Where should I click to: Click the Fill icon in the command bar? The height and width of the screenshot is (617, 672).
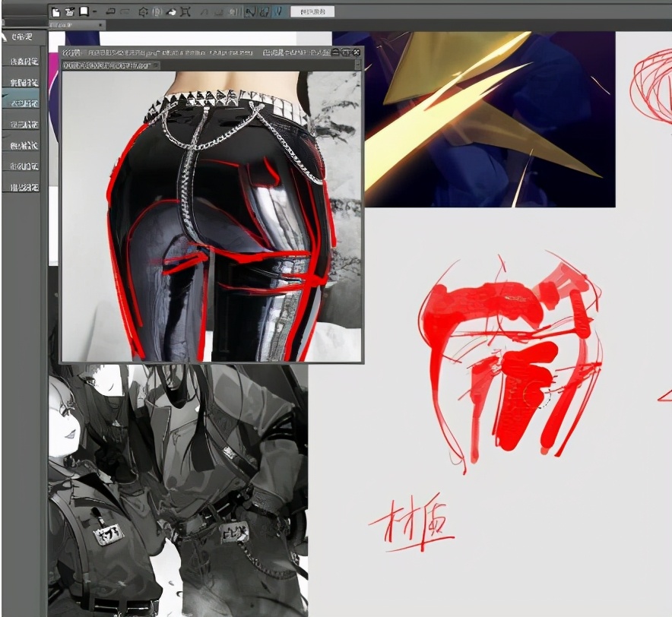pos(171,12)
